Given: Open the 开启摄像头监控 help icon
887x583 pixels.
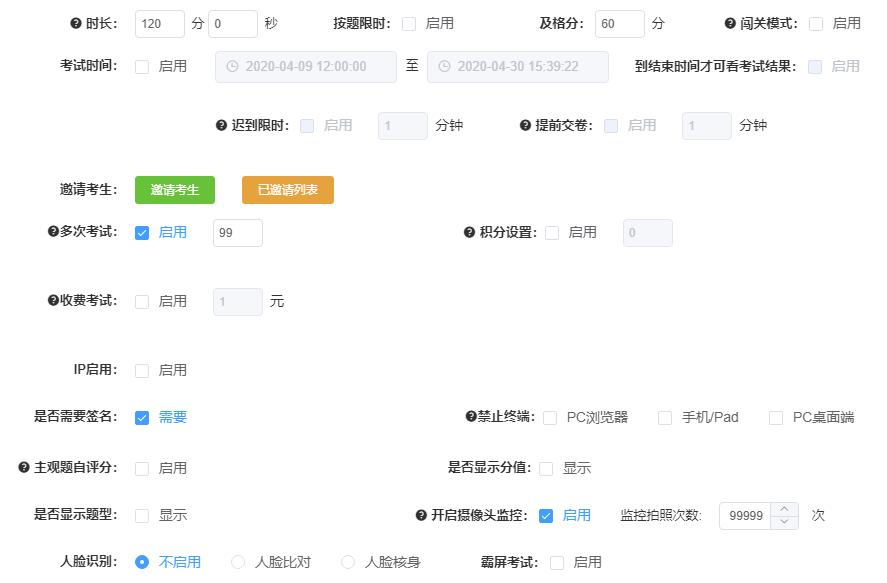Looking at the screenshot, I should [420, 515].
